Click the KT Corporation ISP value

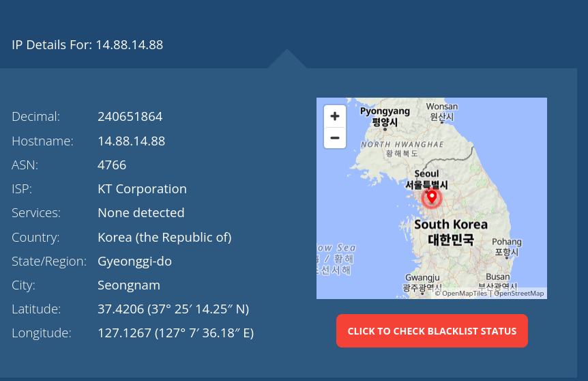coord(142,189)
